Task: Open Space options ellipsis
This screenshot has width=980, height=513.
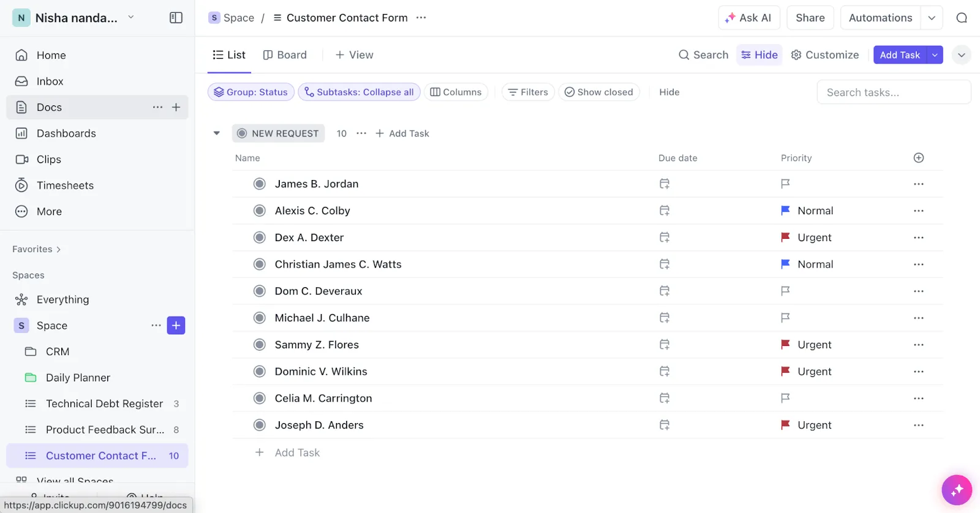Action: click(156, 326)
